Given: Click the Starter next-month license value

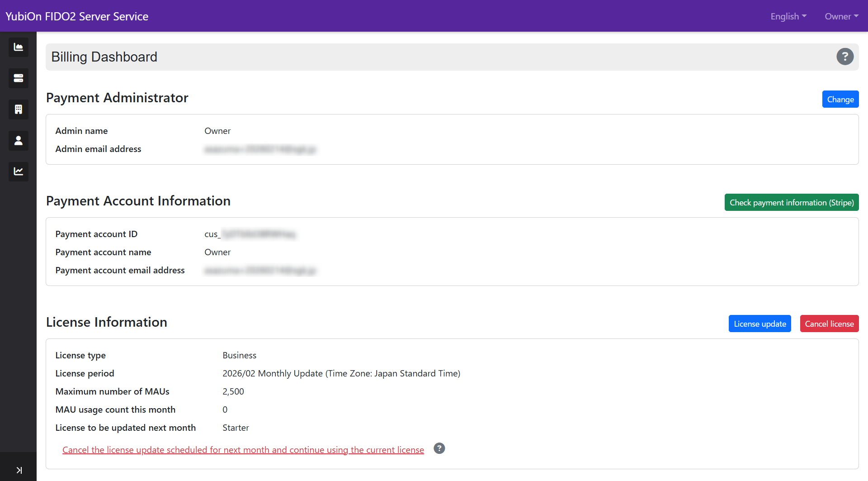Looking at the screenshot, I should click(x=236, y=428).
